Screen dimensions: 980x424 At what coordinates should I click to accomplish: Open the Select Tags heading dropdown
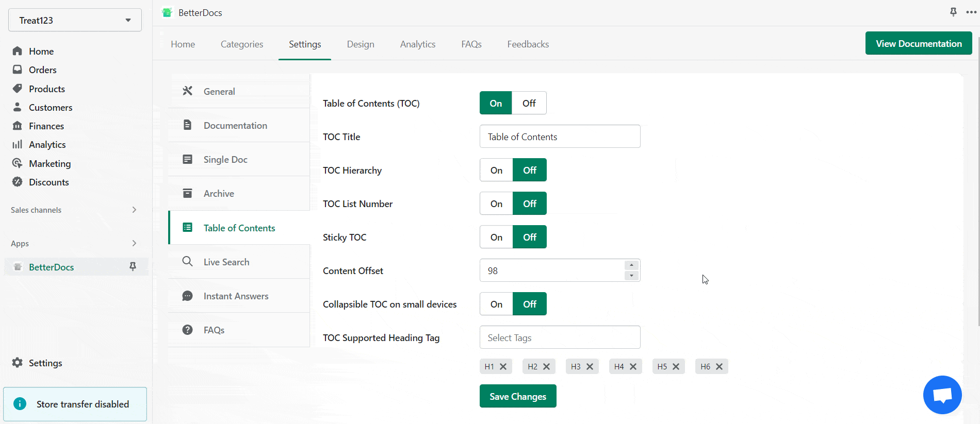click(x=560, y=337)
